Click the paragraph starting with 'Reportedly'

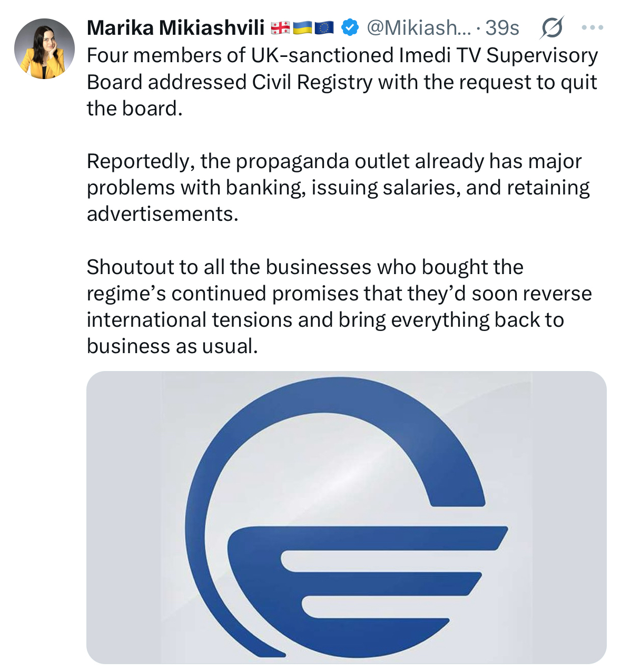pos(338,187)
